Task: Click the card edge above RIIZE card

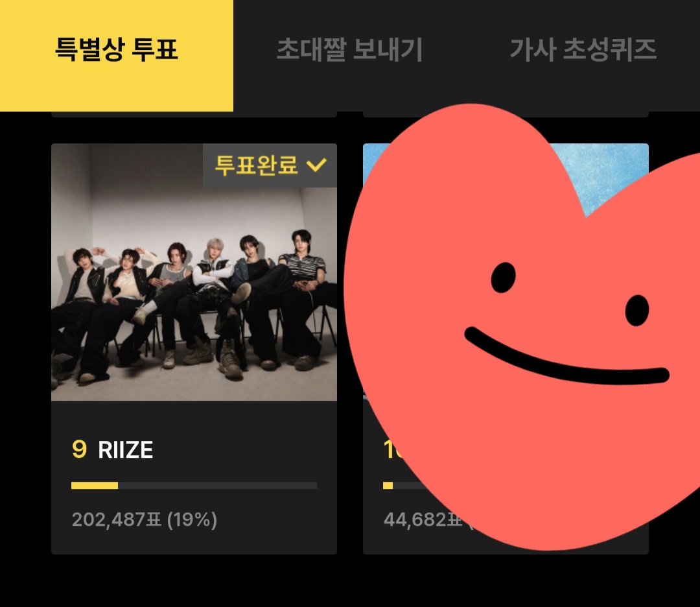Action: point(194,114)
